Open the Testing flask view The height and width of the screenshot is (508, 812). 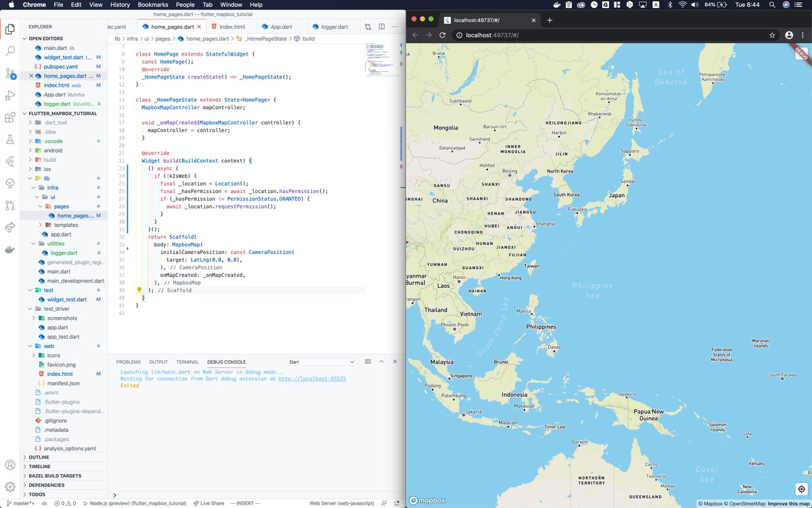[10, 139]
